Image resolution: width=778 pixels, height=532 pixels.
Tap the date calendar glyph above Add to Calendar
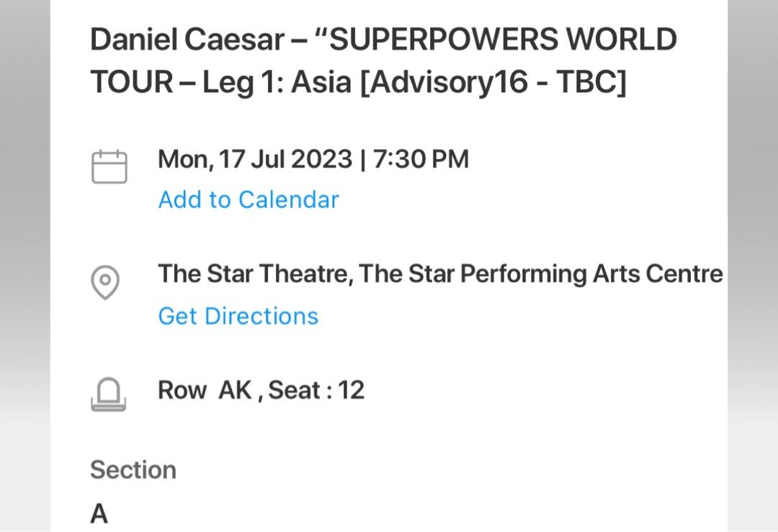109,166
